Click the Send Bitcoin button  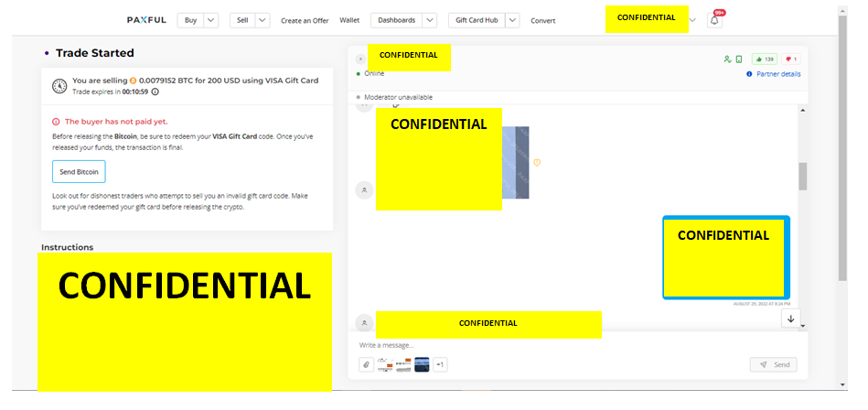click(80, 172)
